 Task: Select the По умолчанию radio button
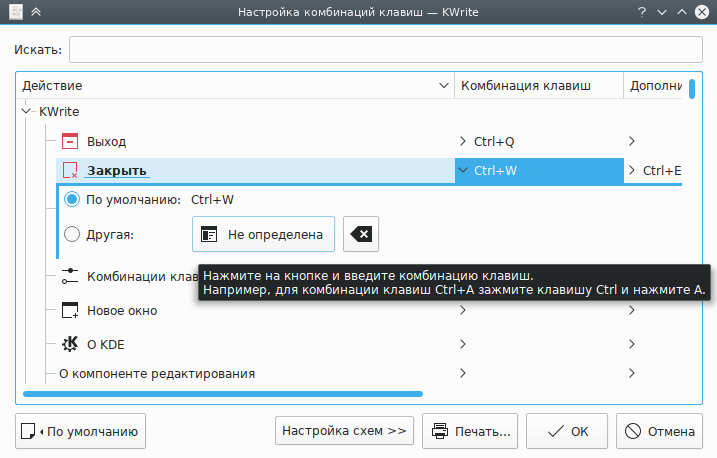pyautogui.click(x=72, y=199)
